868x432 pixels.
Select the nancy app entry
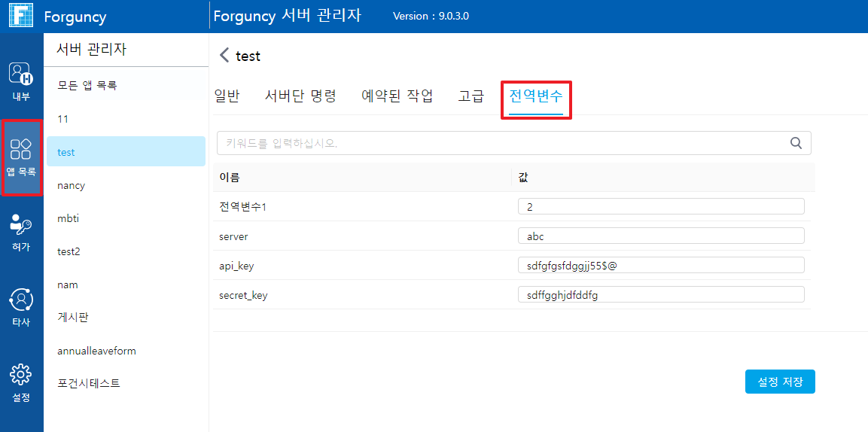click(x=126, y=185)
